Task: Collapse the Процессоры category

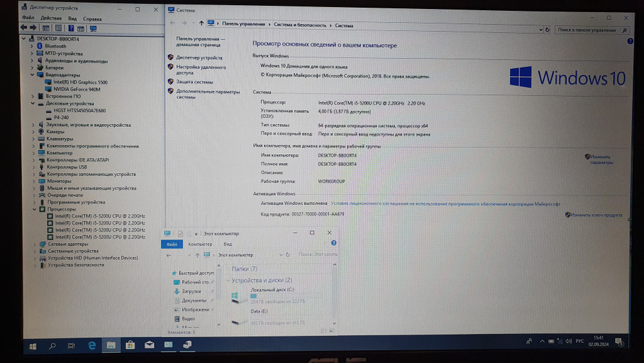Action: click(34, 209)
